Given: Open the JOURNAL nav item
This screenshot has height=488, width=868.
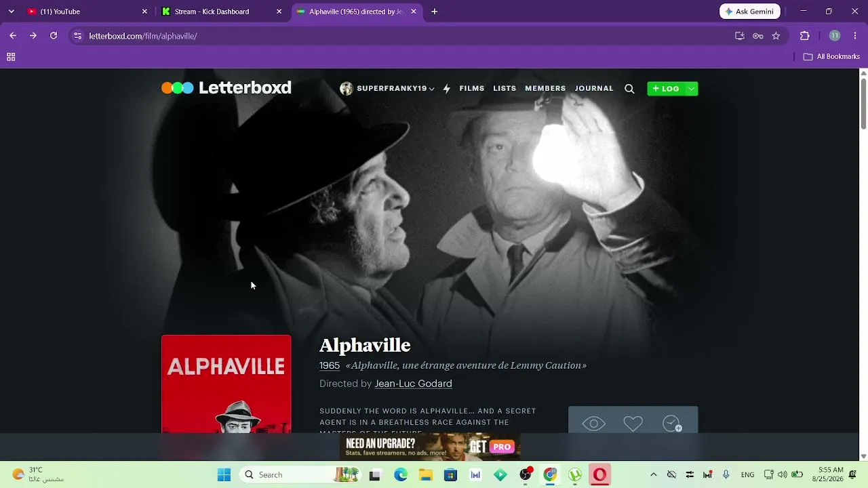Looking at the screenshot, I should 594,89.
